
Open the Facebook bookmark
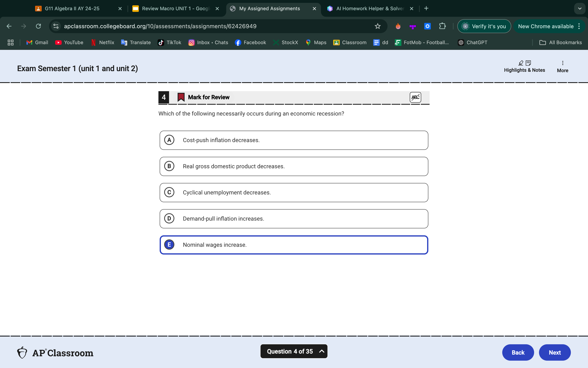tap(251, 43)
